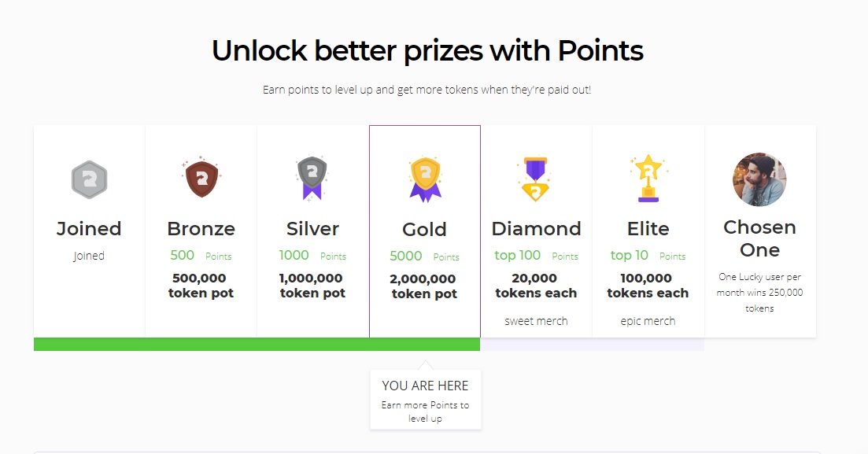Click the Silver level title
This screenshot has height=454, width=868.
tap(312, 229)
